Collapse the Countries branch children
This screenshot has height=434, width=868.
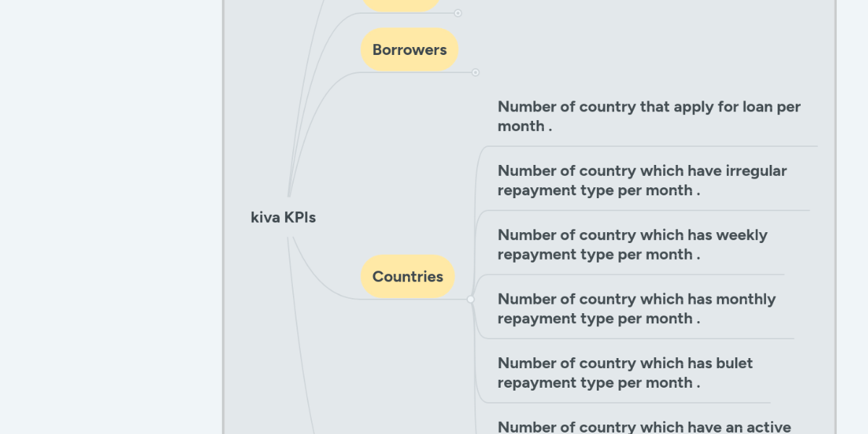click(471, 299)
